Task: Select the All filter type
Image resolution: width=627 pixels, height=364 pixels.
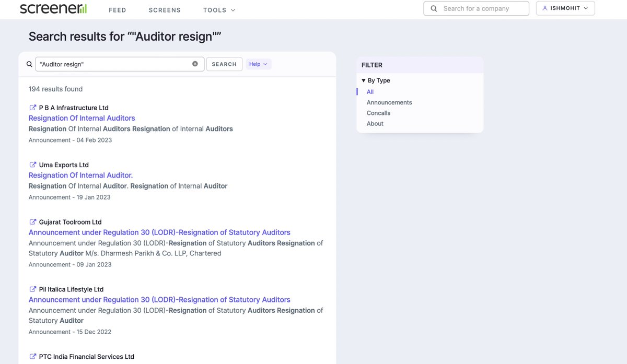Action: [370, 92]
